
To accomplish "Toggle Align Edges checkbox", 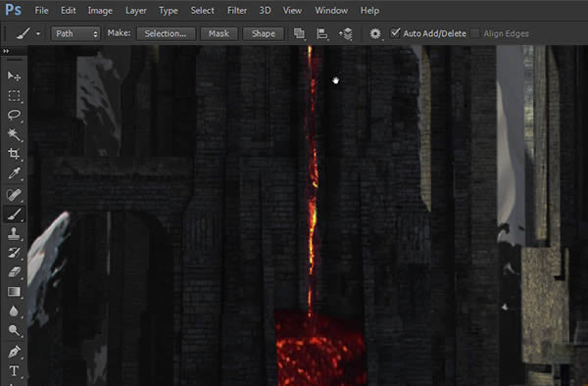I will coord(474,33).
